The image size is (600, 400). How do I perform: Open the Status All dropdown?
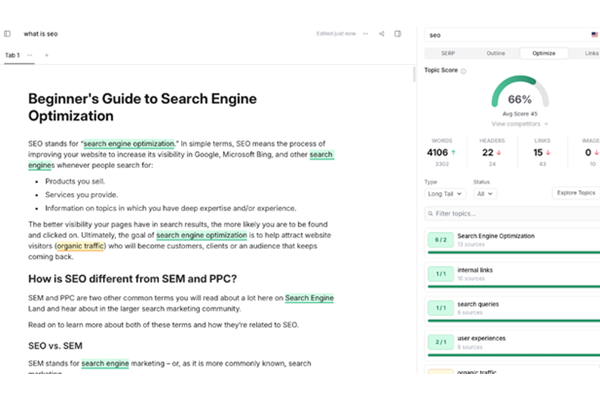coord(485,193)
